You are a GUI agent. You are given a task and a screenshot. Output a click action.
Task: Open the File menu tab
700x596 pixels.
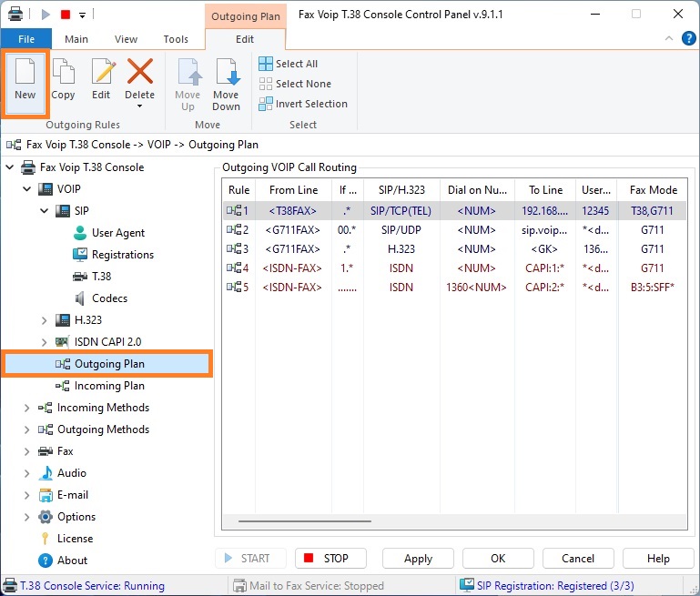point(26,39)
